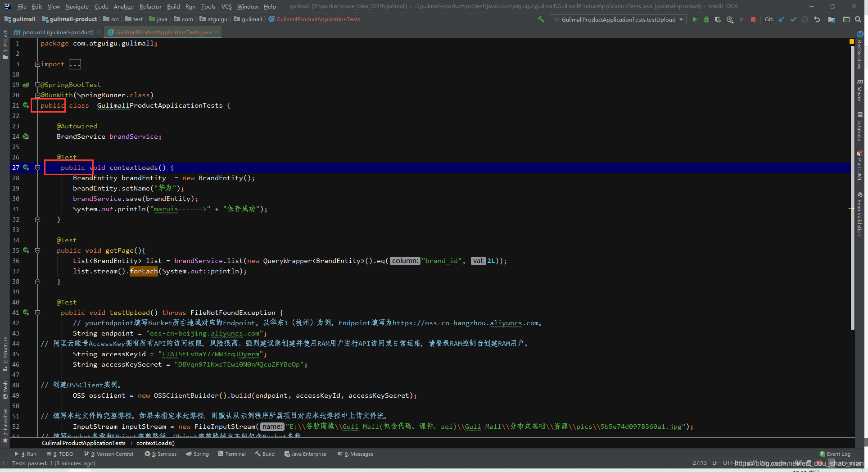The image size is (868, 472).
Task: Open the VCS menu
Action: click(226, 6)
